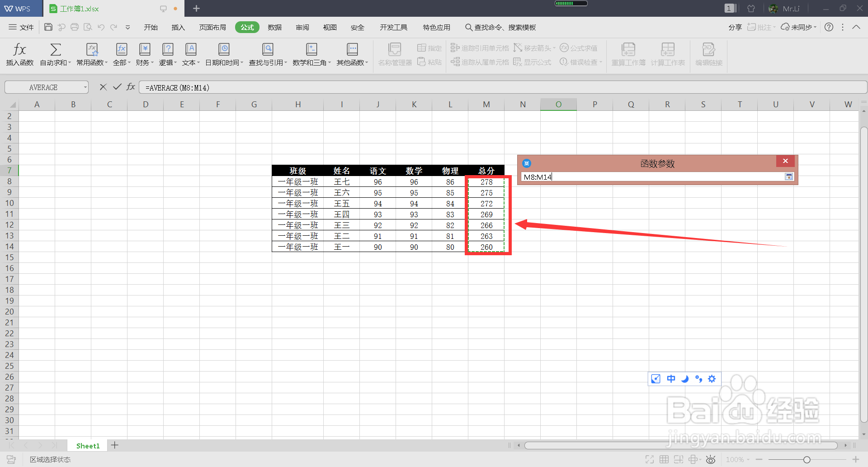Click the Insert Function fx ribbon icon
Screen dimensions: 868x467
click(x=19, y=49)
